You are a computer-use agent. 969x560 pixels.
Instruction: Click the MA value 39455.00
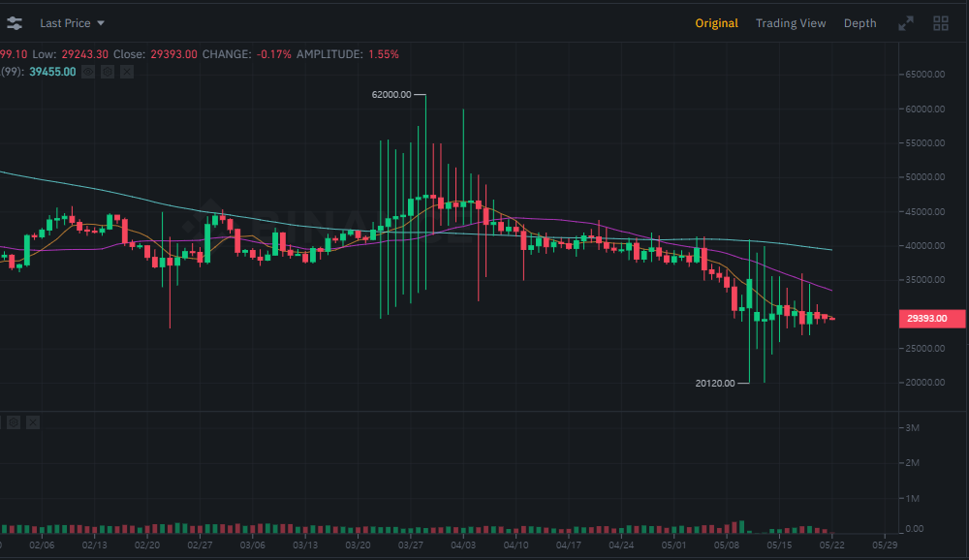point(52,72)
